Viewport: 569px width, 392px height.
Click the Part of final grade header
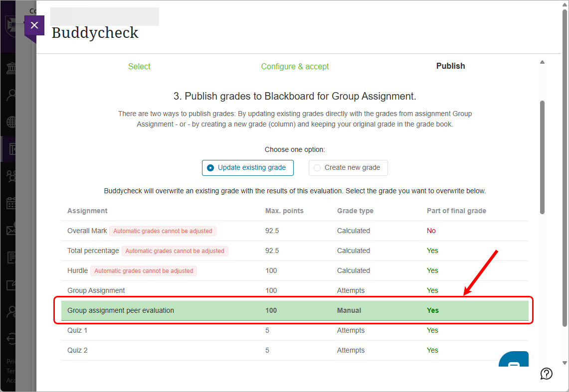(x=456, y=211)
